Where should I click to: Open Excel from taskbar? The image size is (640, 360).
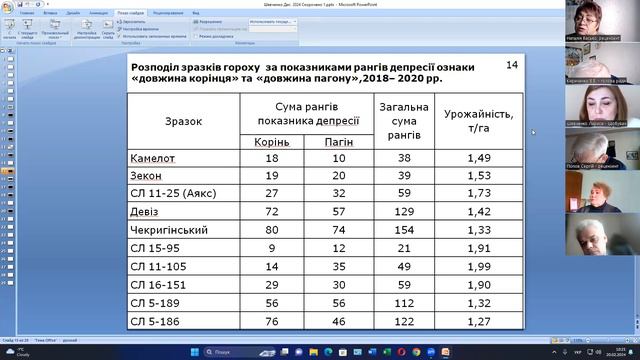tap(387, 352)
